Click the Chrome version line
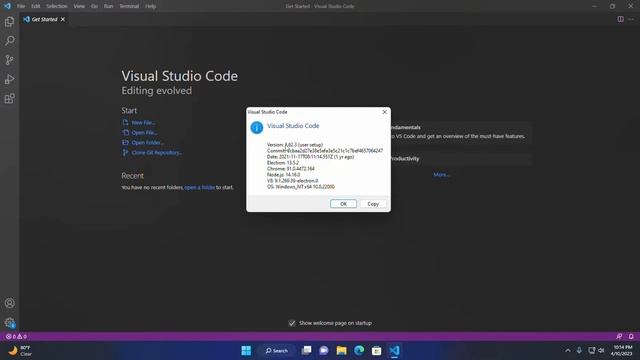 (x=291, y=169)
